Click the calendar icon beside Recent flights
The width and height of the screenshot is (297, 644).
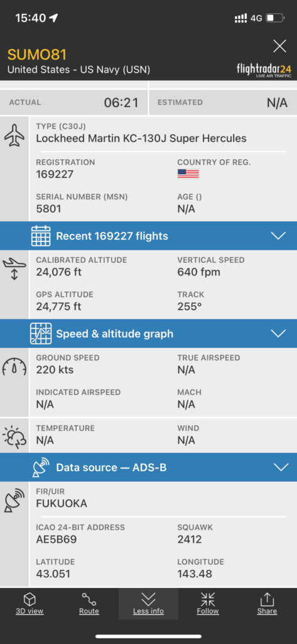tap(41, 236)
